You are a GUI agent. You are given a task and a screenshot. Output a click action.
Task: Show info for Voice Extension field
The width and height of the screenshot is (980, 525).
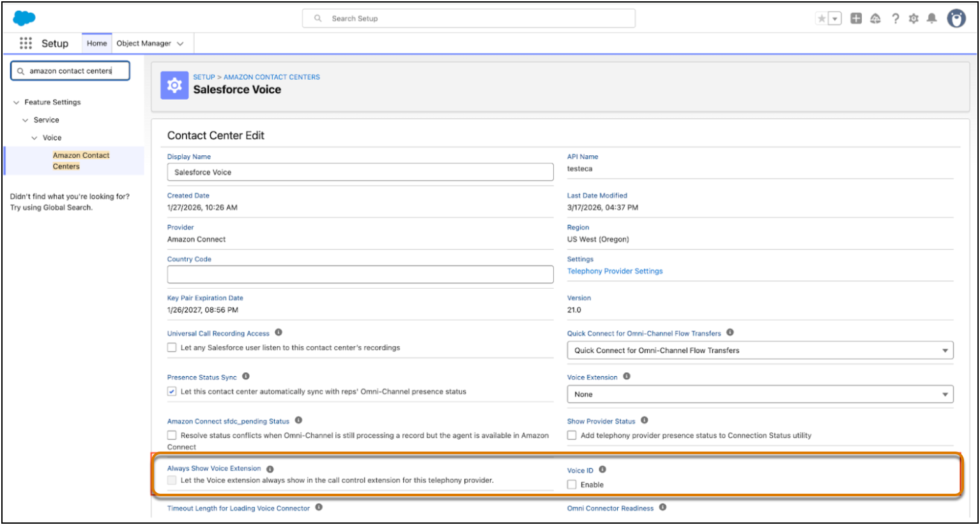pos(627,376)
